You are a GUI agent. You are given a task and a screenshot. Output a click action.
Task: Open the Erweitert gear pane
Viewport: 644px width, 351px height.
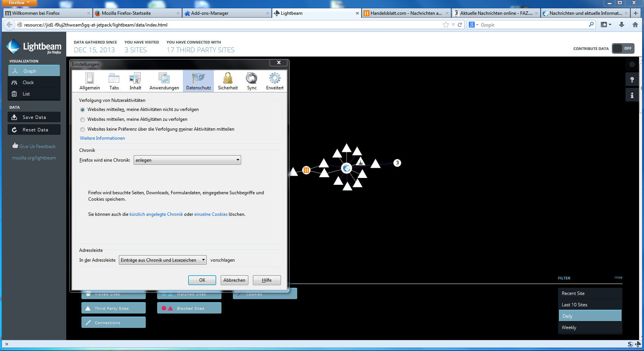point(275,81)
